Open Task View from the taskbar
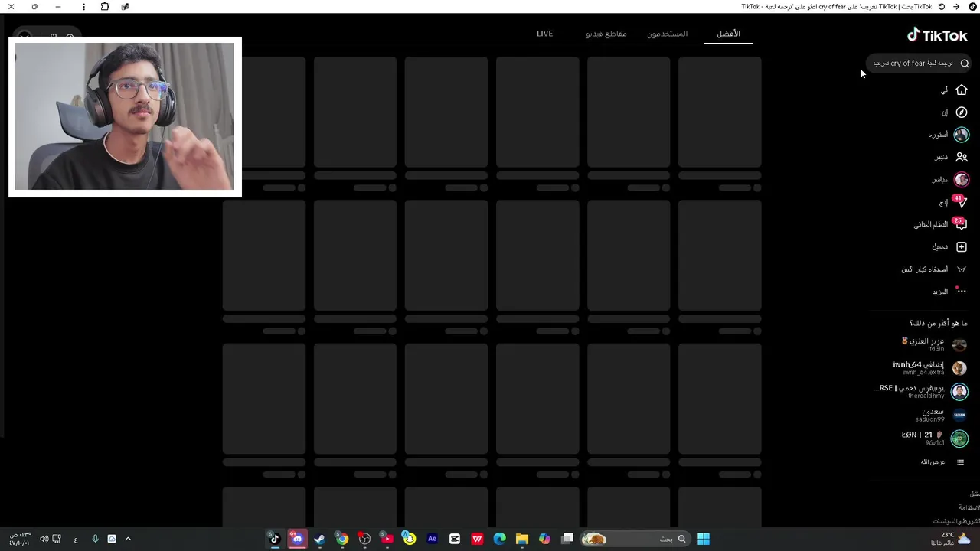Image resolution: width=980 pixels, height=551 pixels. click(x=567, y=539)
